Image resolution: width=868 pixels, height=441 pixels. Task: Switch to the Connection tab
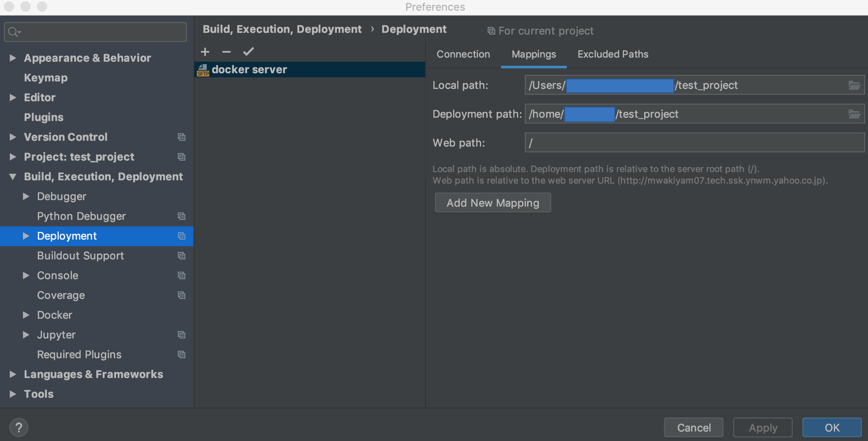(x=463, y=54)
